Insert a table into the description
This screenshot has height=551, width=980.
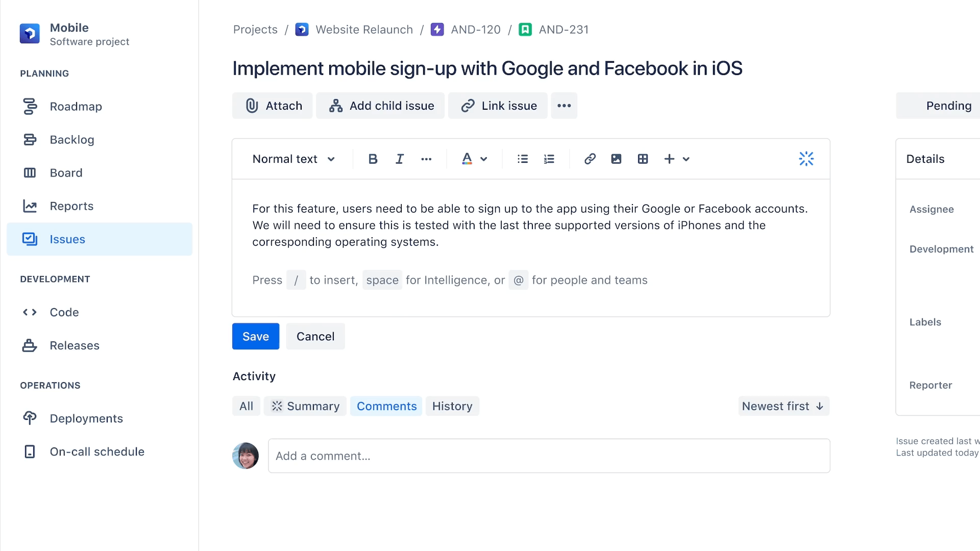pos(643,159)
